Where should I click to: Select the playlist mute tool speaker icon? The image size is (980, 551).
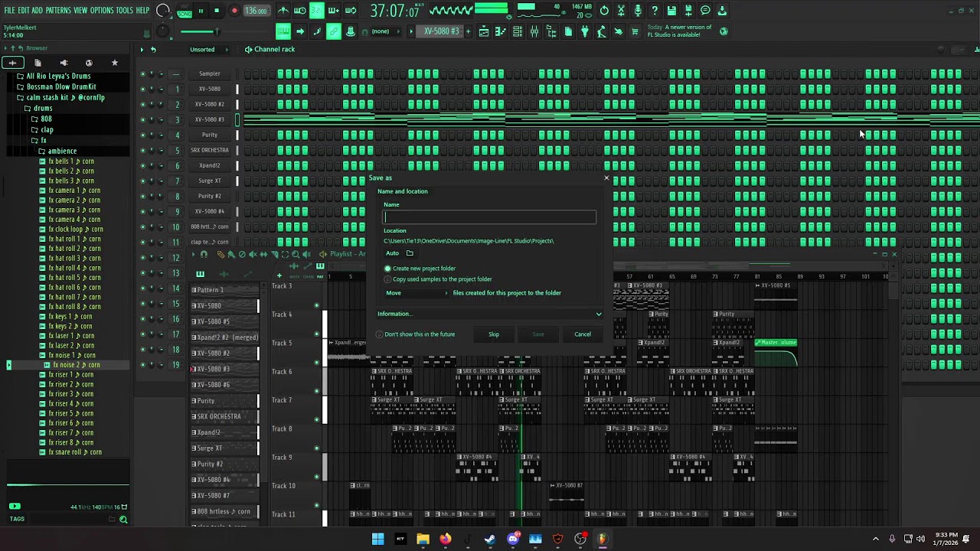(253, 254)
